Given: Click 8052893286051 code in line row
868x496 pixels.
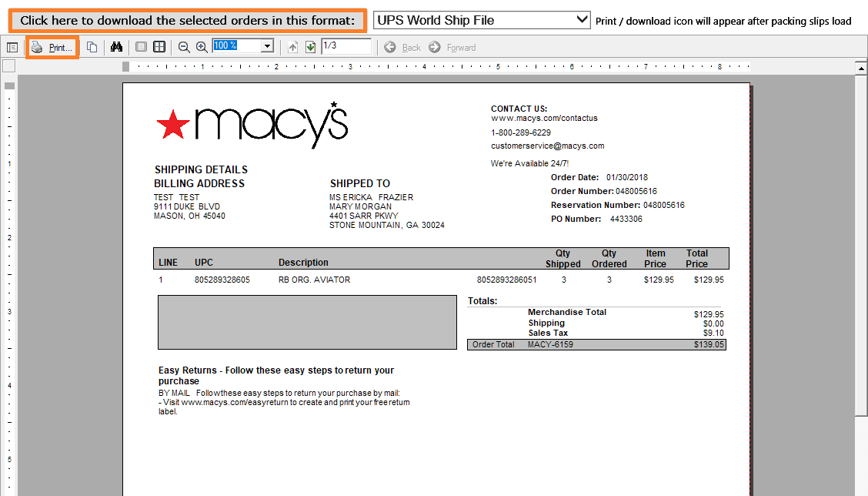Looking at the screenshot, I should [506, 280].
